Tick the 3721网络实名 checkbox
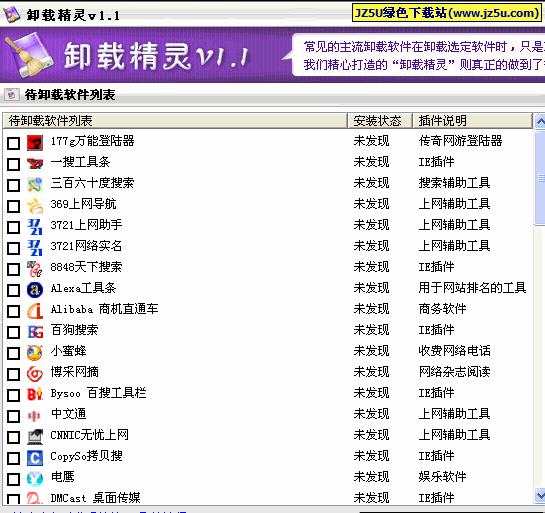This screenshot has height=513, width=545. click(14, 248)
